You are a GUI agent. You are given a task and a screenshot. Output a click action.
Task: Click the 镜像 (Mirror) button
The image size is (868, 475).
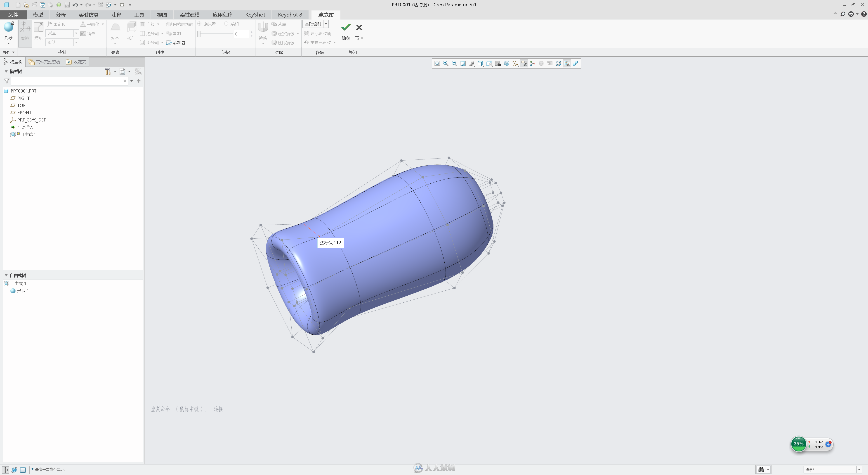click(x=263, y=31)
